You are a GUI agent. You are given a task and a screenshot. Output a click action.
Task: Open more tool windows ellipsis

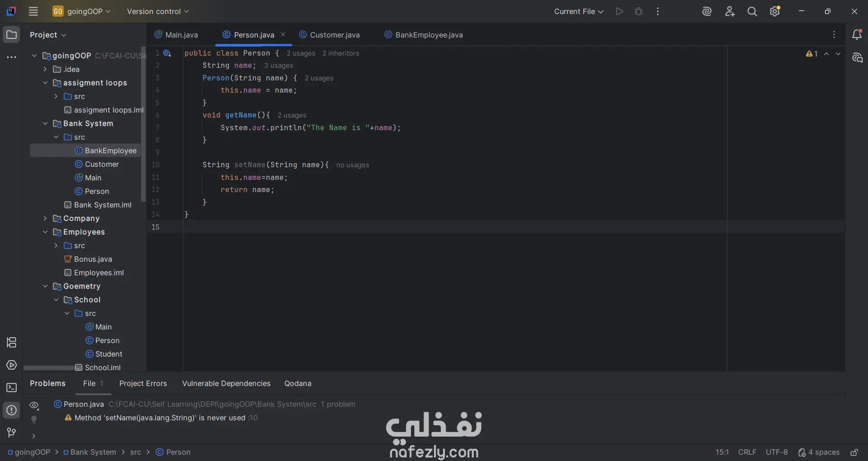[x=11, y=57]
